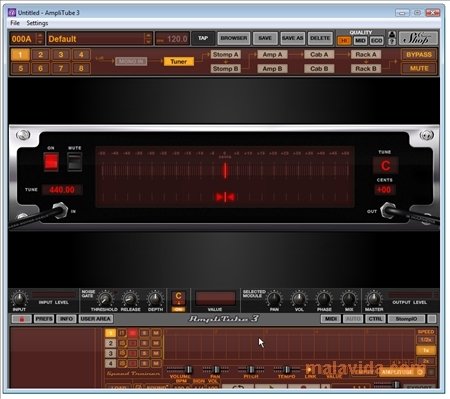
Task: Flip the tuner MUTE switch
Action: point(74,162)
